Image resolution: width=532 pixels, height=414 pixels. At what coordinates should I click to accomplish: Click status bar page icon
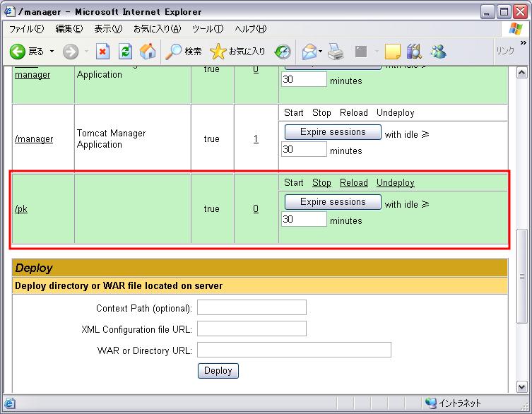pos(9,403)
